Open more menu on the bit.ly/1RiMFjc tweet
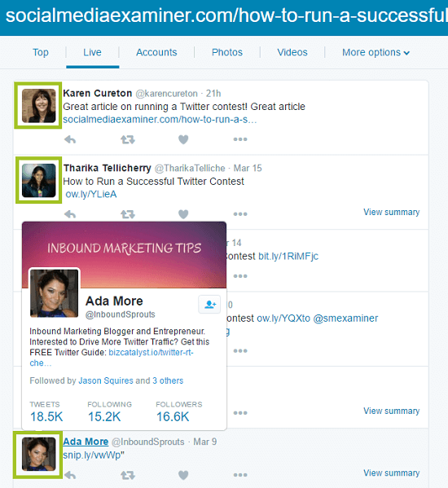This screenshot has width=448, height=488. [x=240, y=276]
